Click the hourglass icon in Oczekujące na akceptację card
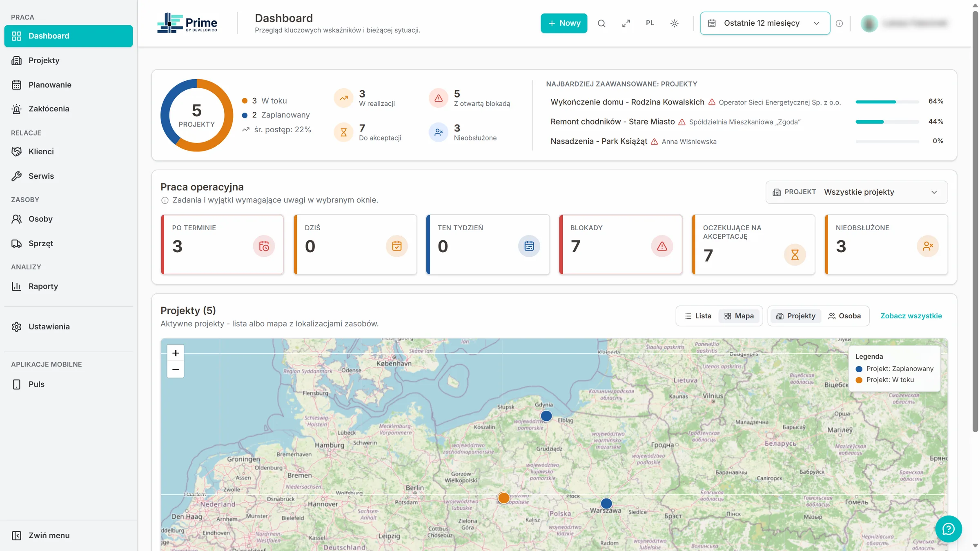This screenshot has width=980, height=551. point(795,255)
